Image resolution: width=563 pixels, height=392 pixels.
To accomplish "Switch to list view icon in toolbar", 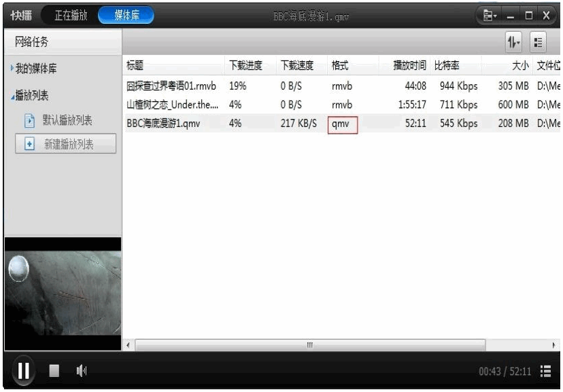I will point(538,42).
